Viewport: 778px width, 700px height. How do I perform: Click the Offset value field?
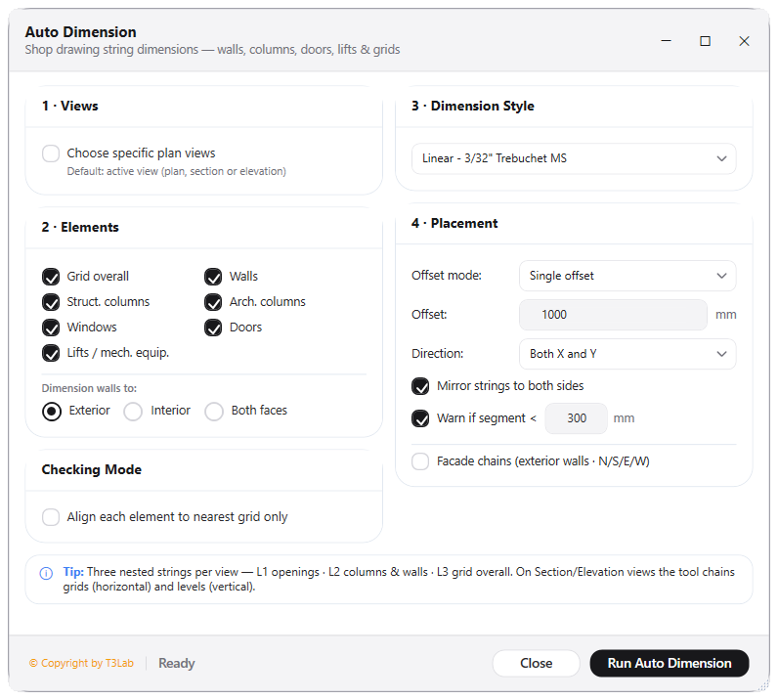click(613, 315)
